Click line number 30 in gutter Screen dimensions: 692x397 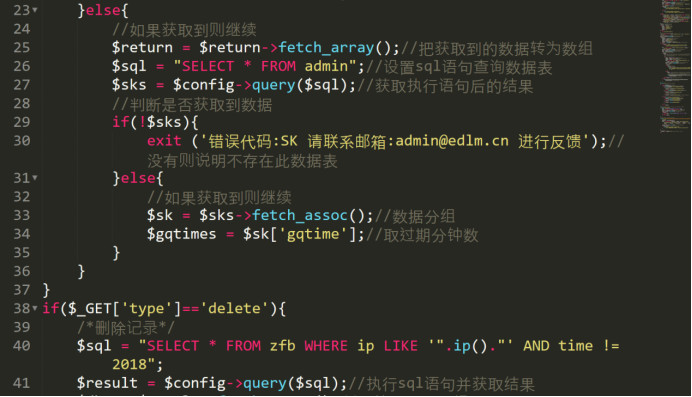tap(22, 141)
